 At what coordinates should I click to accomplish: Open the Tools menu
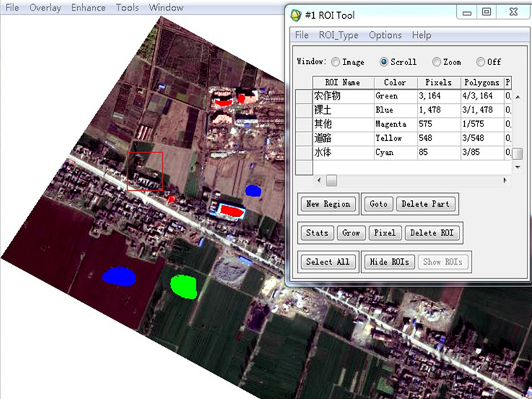tap(127, 7)
